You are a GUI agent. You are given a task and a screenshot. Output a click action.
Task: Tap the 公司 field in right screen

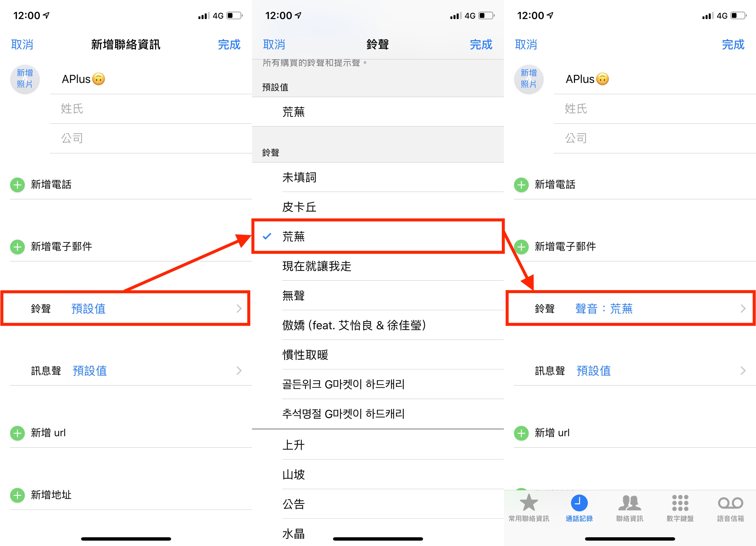click(655, 138)
